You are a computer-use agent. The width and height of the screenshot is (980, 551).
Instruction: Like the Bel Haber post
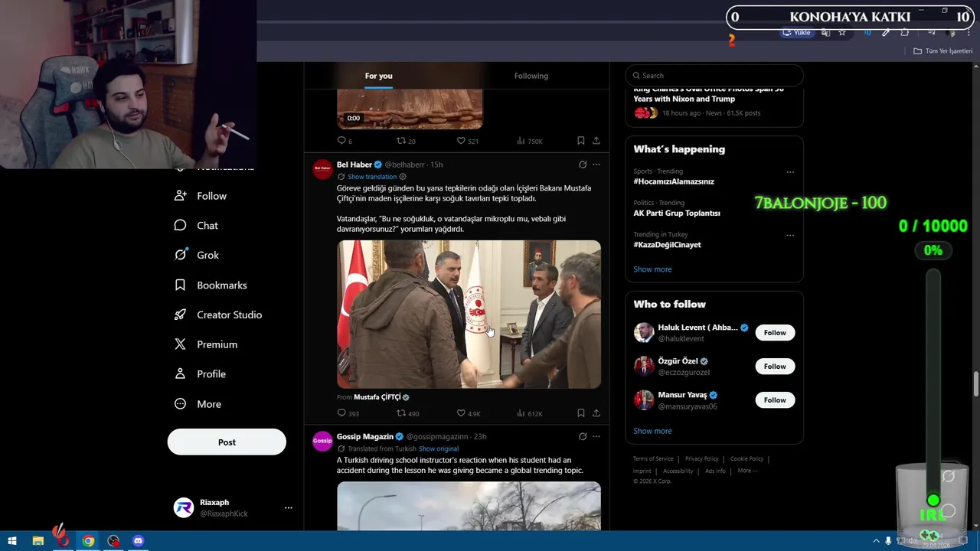[469, 413]
